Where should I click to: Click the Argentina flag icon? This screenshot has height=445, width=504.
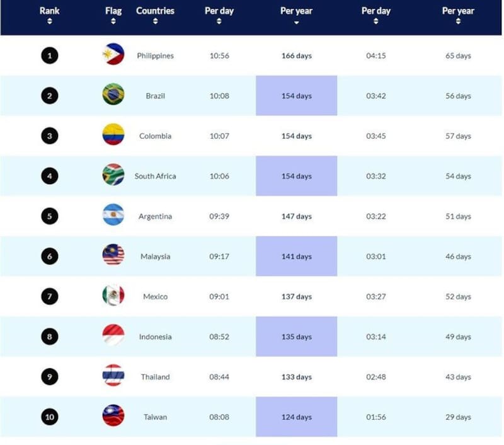point(113,216)
